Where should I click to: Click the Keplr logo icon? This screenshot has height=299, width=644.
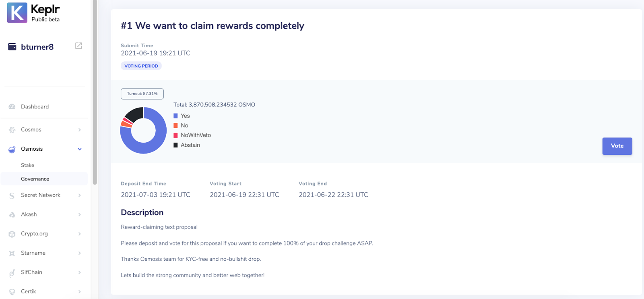(x=17, y=13)
